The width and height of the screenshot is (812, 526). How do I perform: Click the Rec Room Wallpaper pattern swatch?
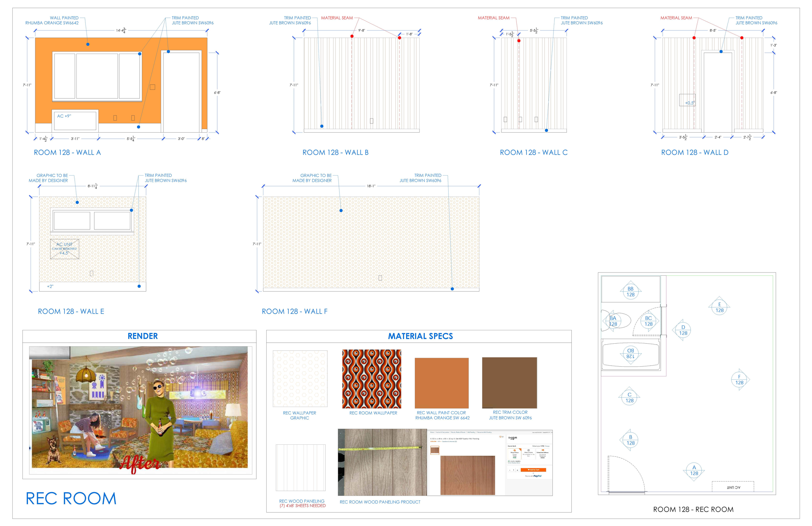[372, 379]
